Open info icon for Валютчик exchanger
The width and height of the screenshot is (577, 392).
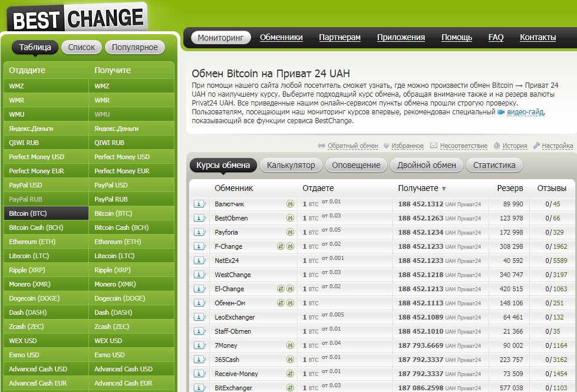(x=199, y=204)
